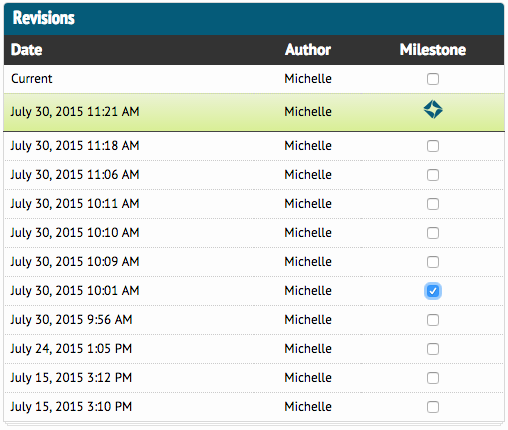Click the Author column header
The height and width of the screenshot is (430, 508).
(x=308, y=50)
